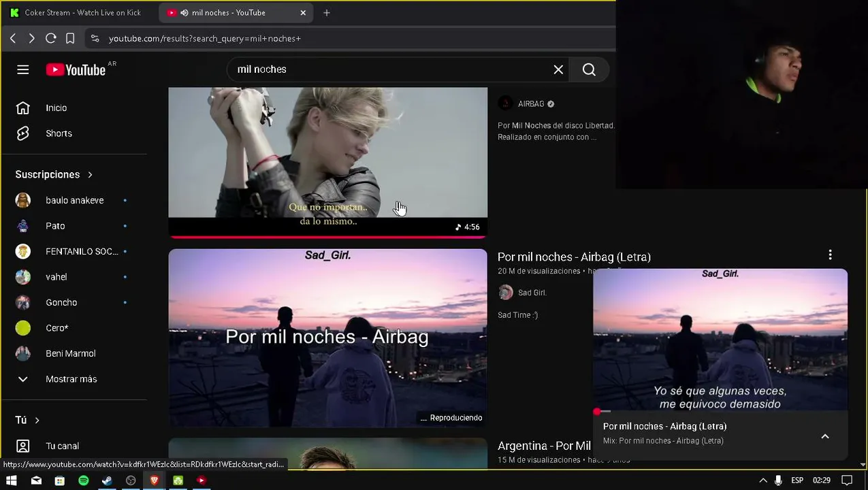Viewport: 868px width, 490px height.
Task: Open Sad_Girl Por mil noches thumbnail
Action: pos(328,338)
